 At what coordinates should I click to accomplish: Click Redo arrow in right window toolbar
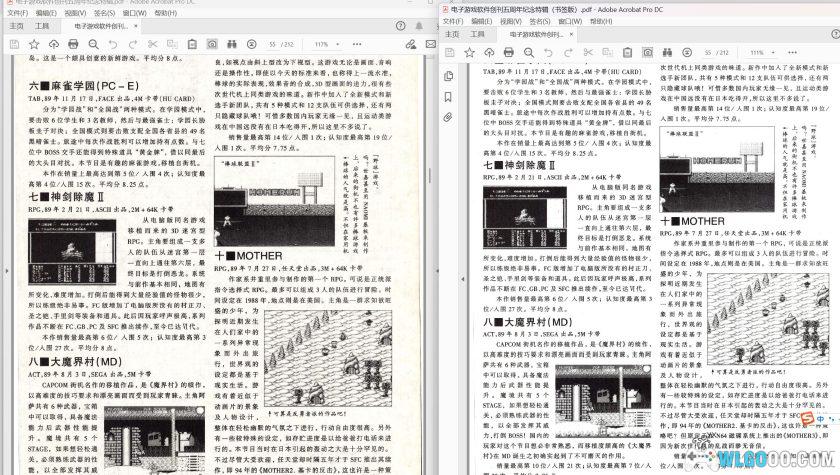click(568, 52)
